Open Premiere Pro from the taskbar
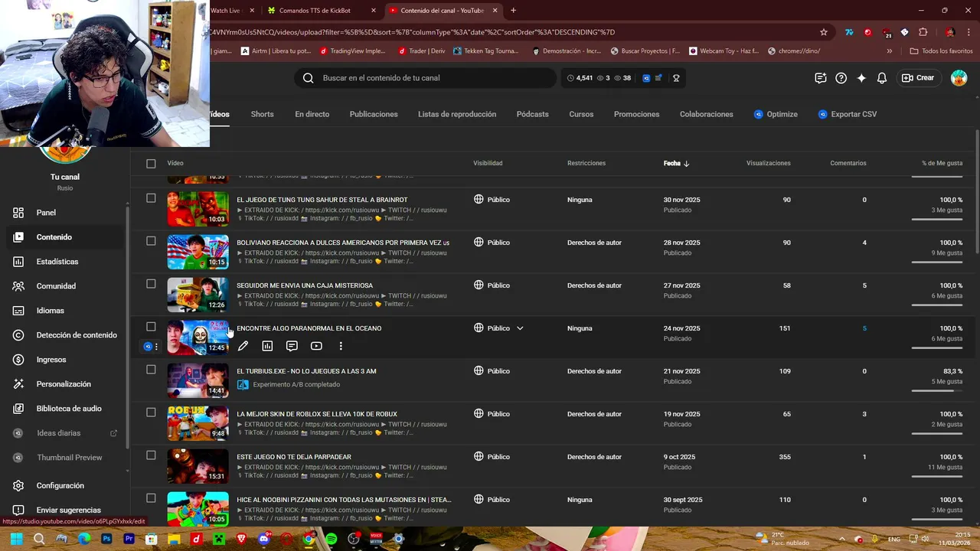 tap(129, 539)
